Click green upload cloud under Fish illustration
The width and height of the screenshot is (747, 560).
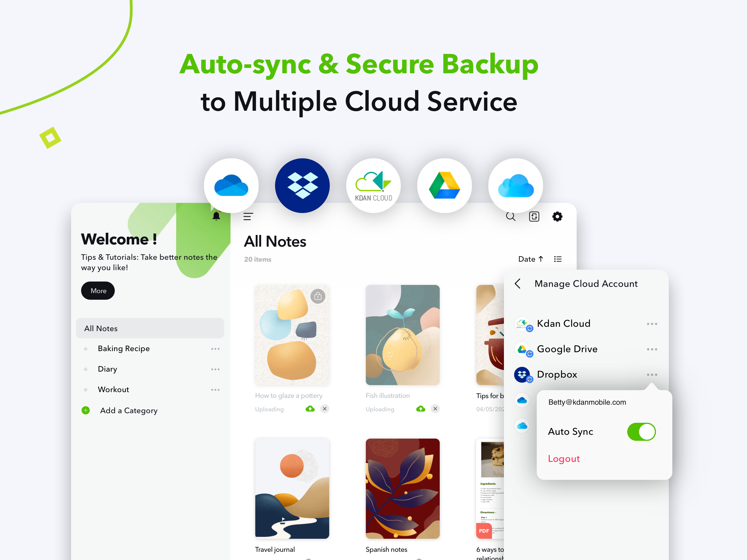[421, 409]
